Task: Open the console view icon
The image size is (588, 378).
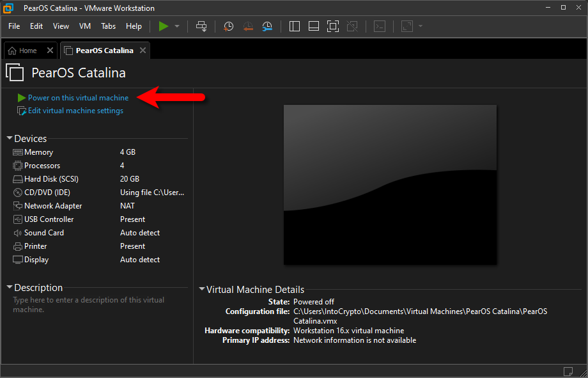Action: pos(380,26)
